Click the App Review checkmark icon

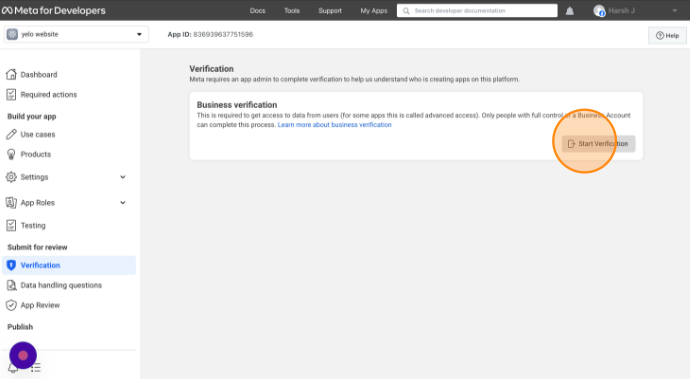pos(11,305)
